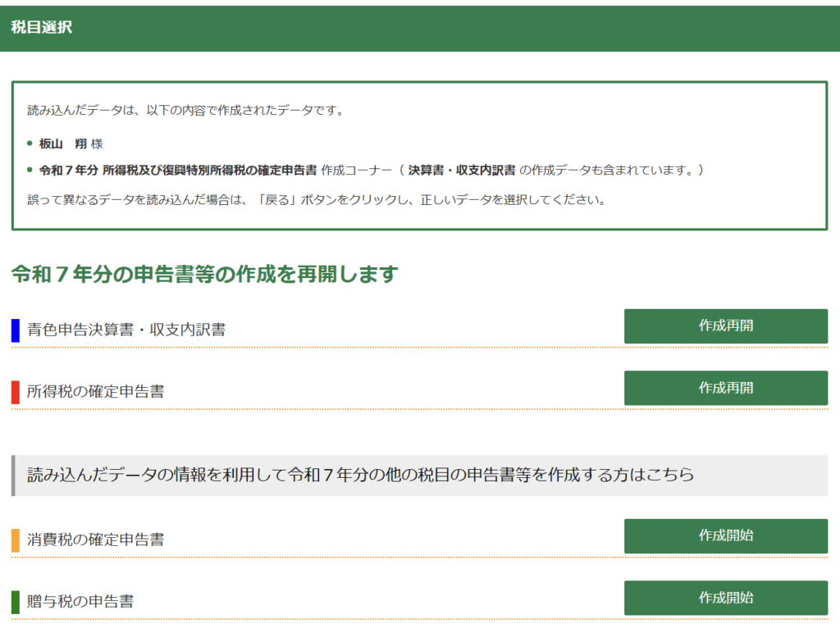
Task: Click the green heading 令和7年分の申告書等の作成を再開します
Action: point(204,274)
